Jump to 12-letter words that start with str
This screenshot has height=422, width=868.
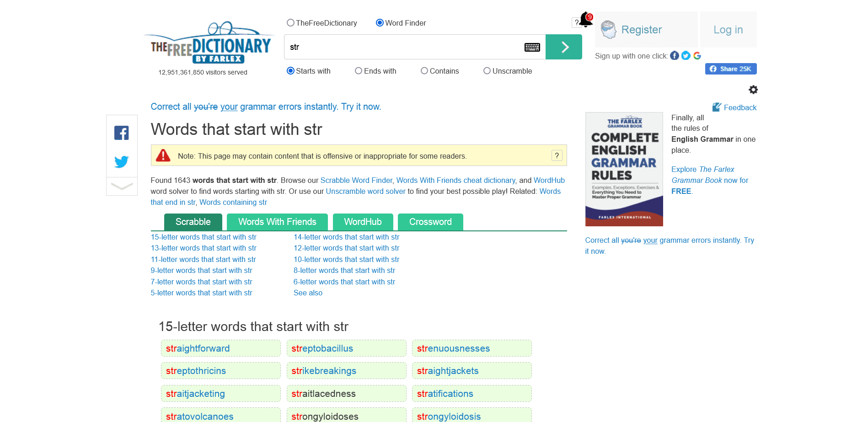(346, 248)
